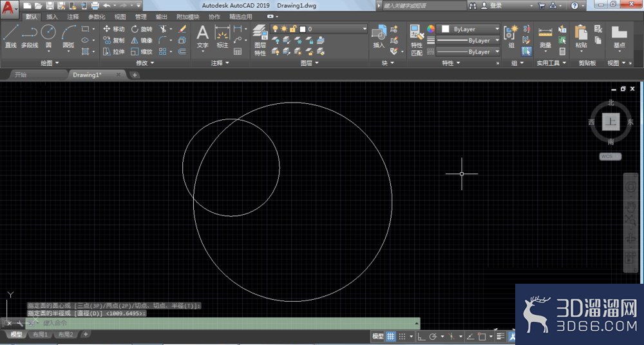This screenshot has height=345, width=644.
Task: Open the layer dropdown showing 0
Action: coord(319,29)
